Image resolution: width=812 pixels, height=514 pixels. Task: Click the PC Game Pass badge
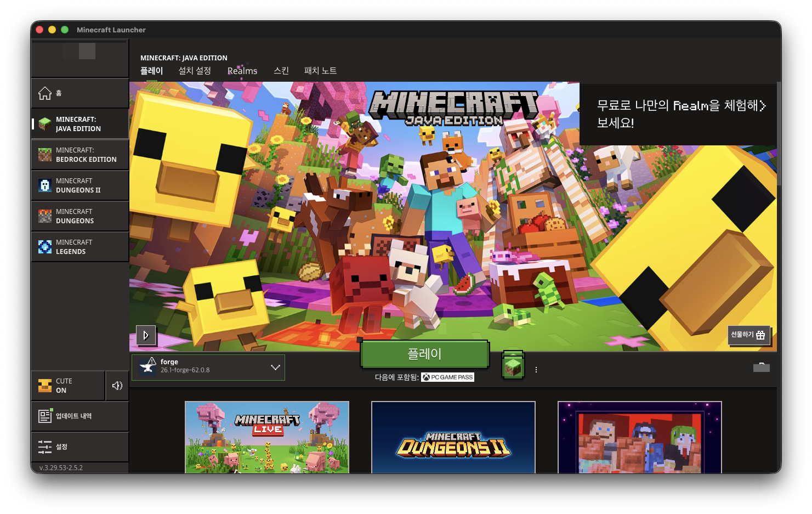[447, 377]
